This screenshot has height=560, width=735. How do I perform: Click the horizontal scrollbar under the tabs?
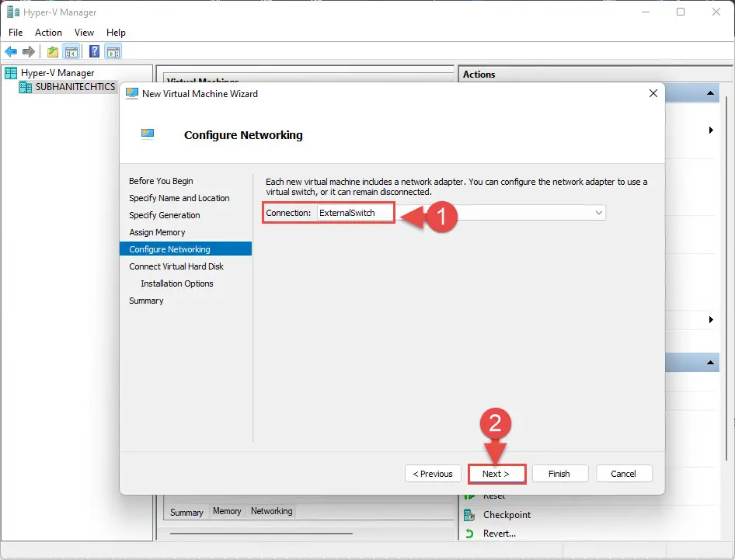[261, 534]
